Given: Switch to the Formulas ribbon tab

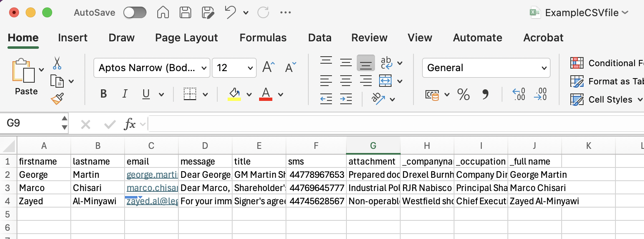Looking at the screenshot, I should tap(263, 38).
